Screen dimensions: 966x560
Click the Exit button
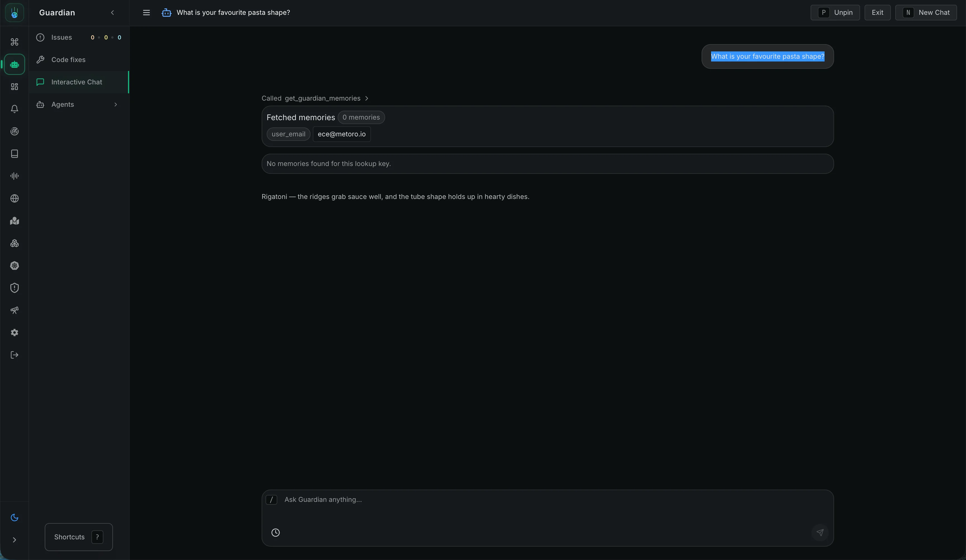pyautogui.click(x=877, y=13)
